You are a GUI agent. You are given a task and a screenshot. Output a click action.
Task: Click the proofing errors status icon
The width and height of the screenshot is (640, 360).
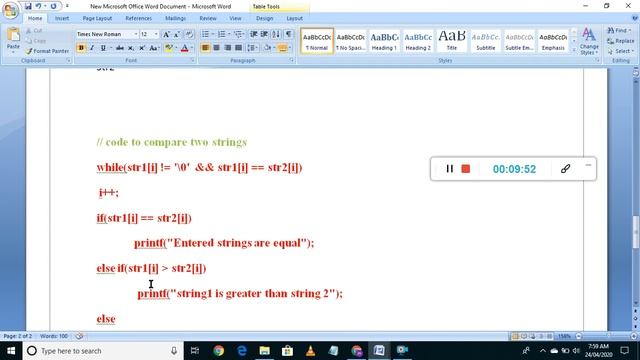[x=79, y=336]
